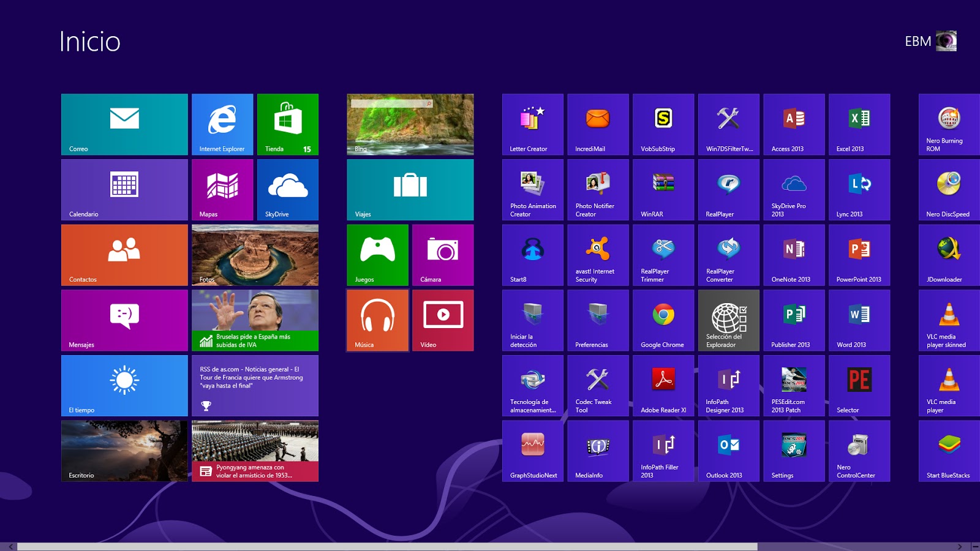Open Win7DSFilterTweaker tile
Viewport: 980px width, 551px height.
(729, 124)
